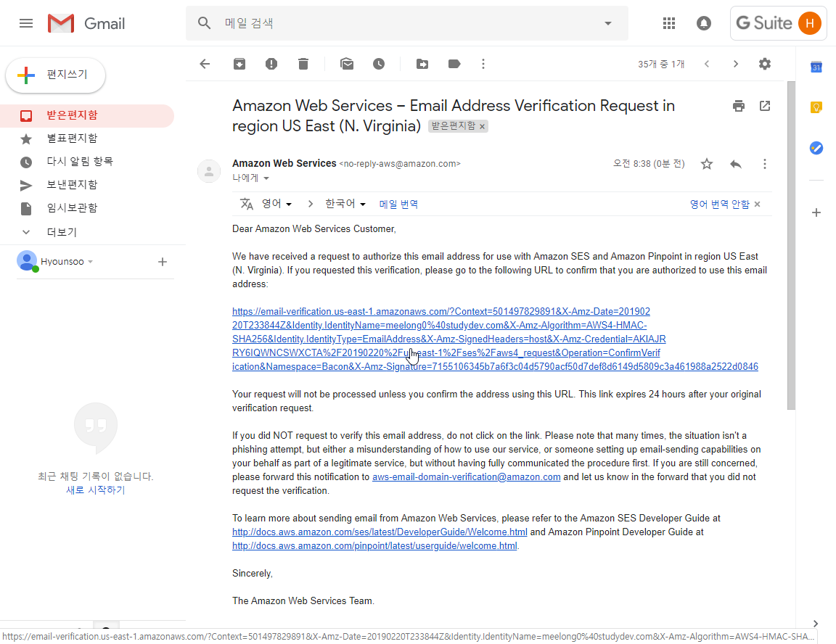The image size is (836, 644).
Task: Open email in new window
Action: 765,106
